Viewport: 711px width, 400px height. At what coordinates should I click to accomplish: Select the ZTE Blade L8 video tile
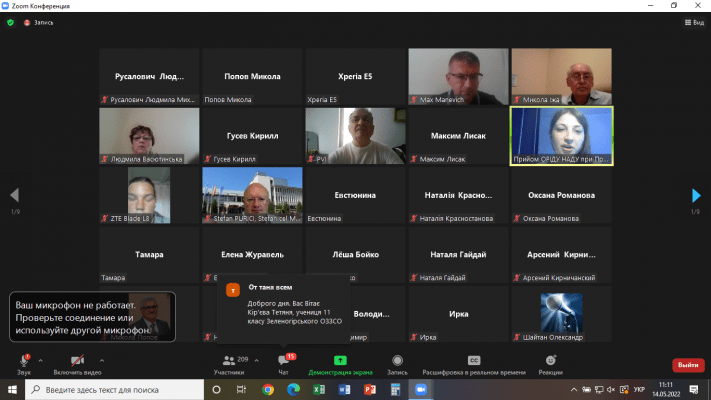point(149,195)
